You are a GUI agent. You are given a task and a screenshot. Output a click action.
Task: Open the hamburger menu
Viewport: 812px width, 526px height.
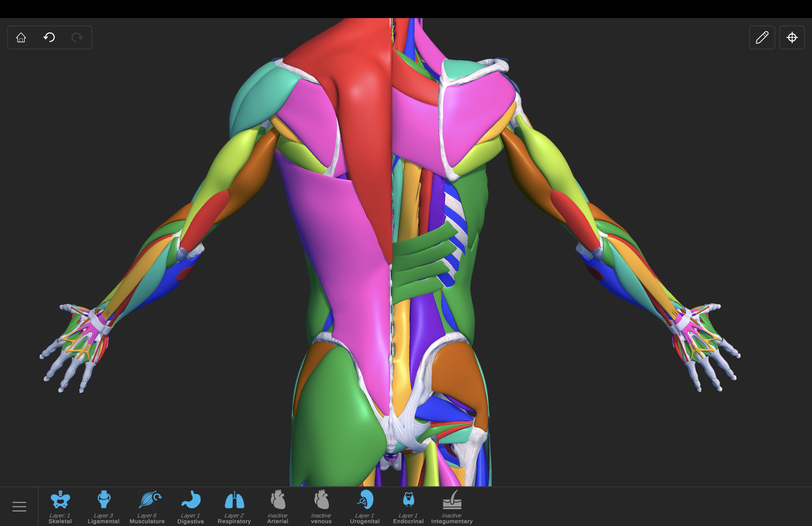19,507
